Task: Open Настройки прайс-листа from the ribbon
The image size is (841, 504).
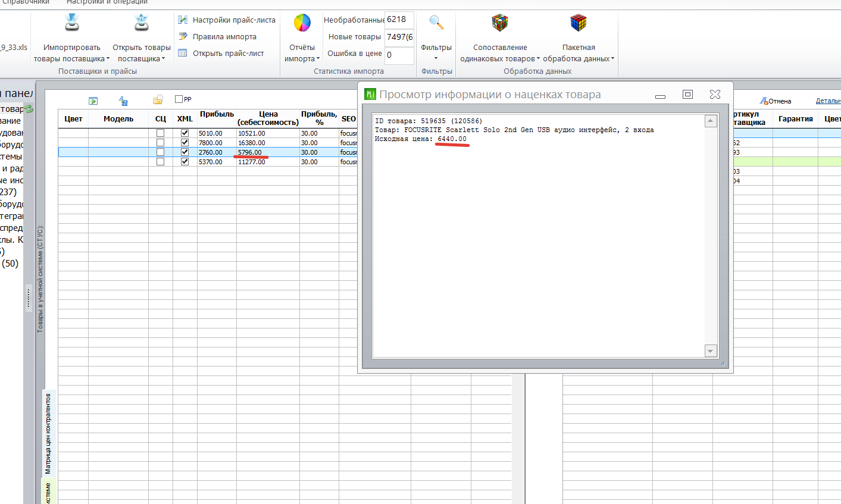Action: pos(226,20)
